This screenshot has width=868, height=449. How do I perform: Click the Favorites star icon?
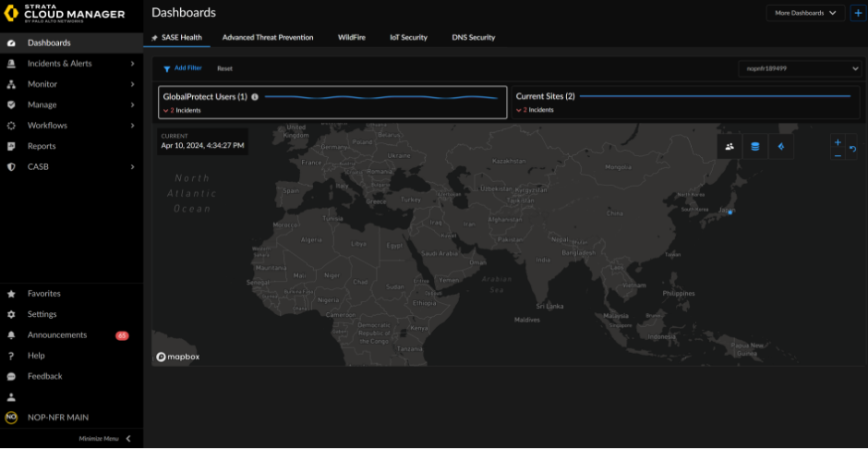click(11, 294)
